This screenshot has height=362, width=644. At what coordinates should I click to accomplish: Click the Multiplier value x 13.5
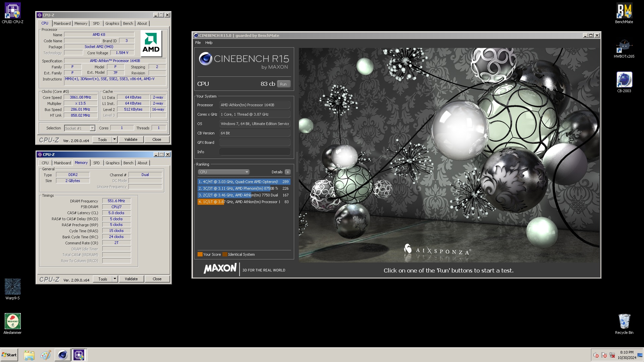click(x=80, y=103)
